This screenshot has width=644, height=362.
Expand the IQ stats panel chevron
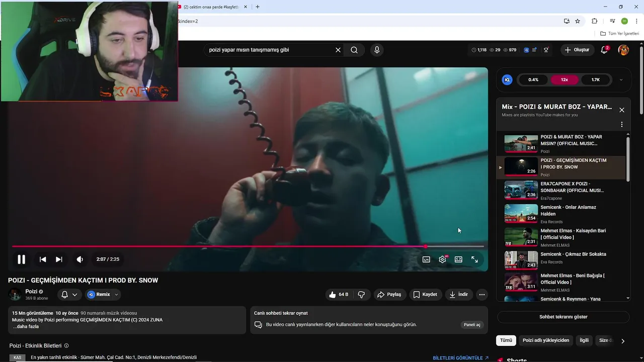[x=621, y=79]
